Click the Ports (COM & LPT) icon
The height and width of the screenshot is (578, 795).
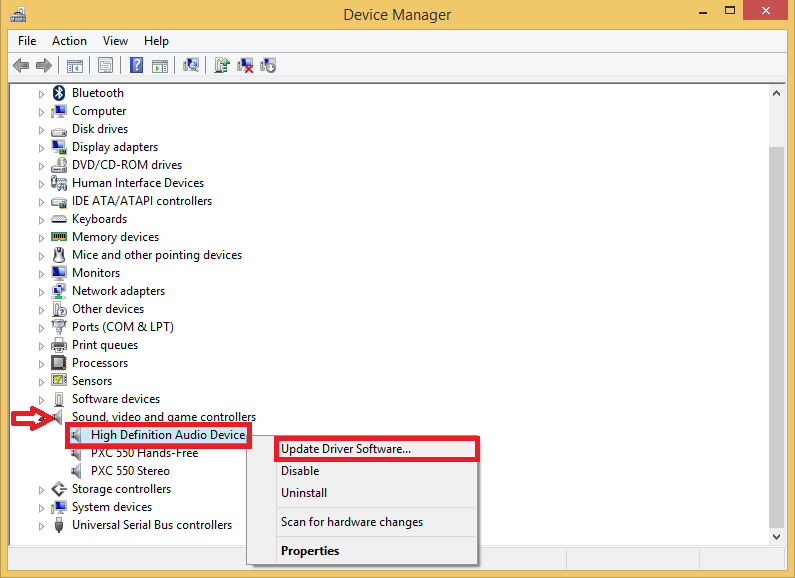[59, 327]
